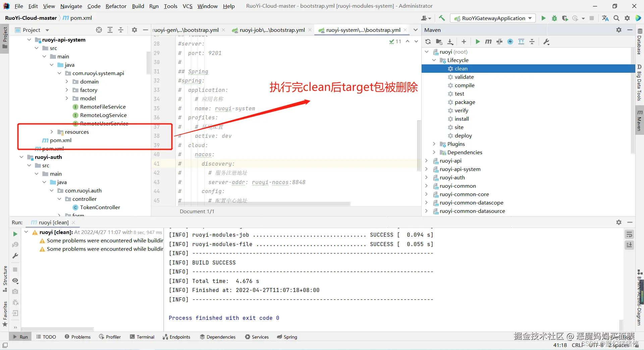The image size is (644, 350).
Task: Open RemoteFileService in Project tree
Action: pos(103,107)
